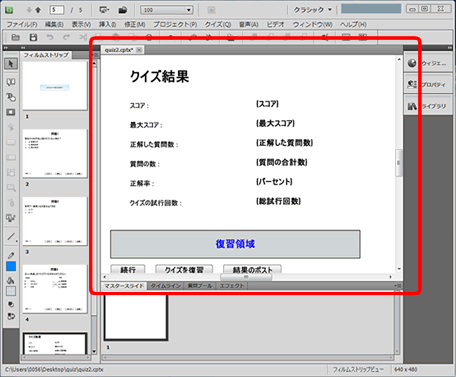Open the 編集(E) menu

[x=54, y=25]
